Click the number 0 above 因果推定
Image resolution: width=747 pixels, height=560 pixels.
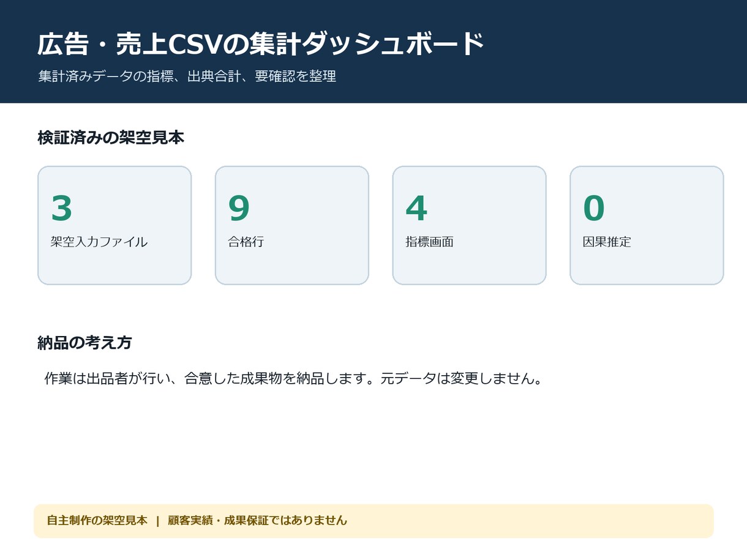594,208
